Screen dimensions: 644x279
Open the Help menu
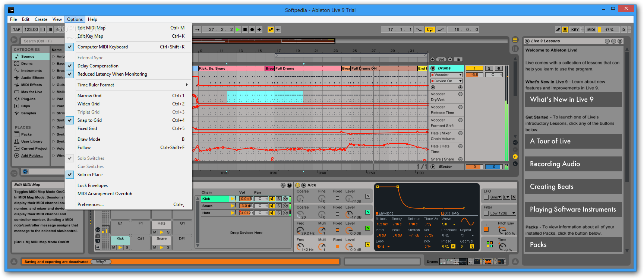point(92,19)
